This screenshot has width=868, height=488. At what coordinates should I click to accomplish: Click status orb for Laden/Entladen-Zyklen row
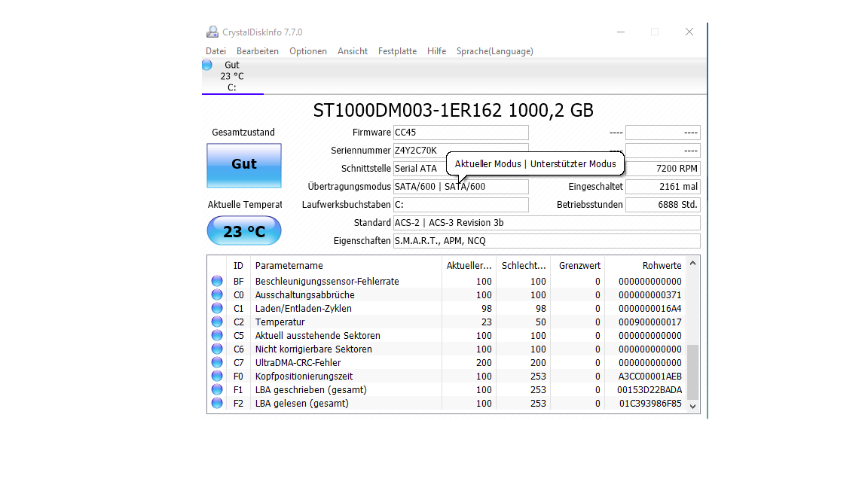pos(217,308)
